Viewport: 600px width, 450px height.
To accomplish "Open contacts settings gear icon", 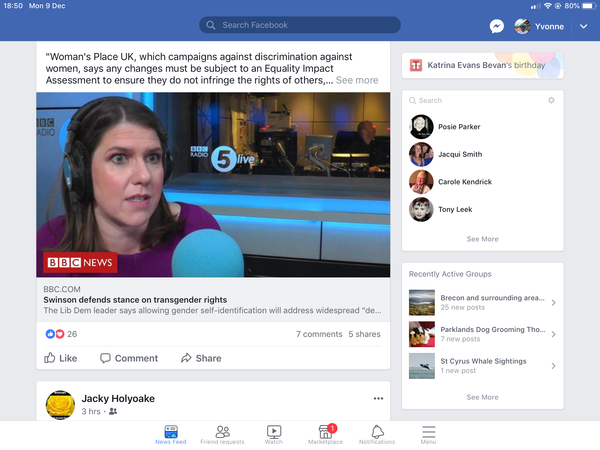I will [551, 100].
